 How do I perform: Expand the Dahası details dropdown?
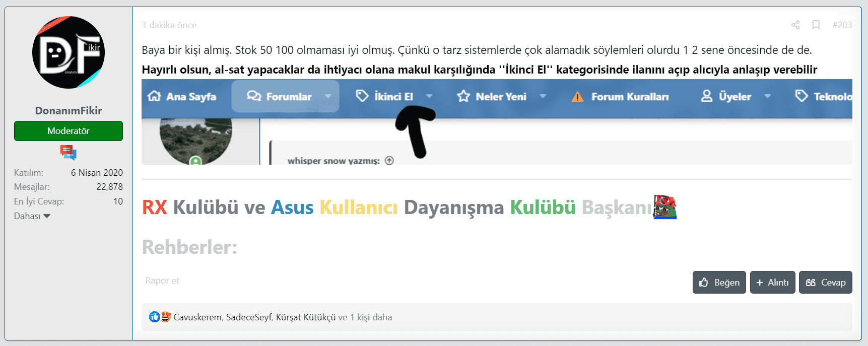click(x=32, y=216)
